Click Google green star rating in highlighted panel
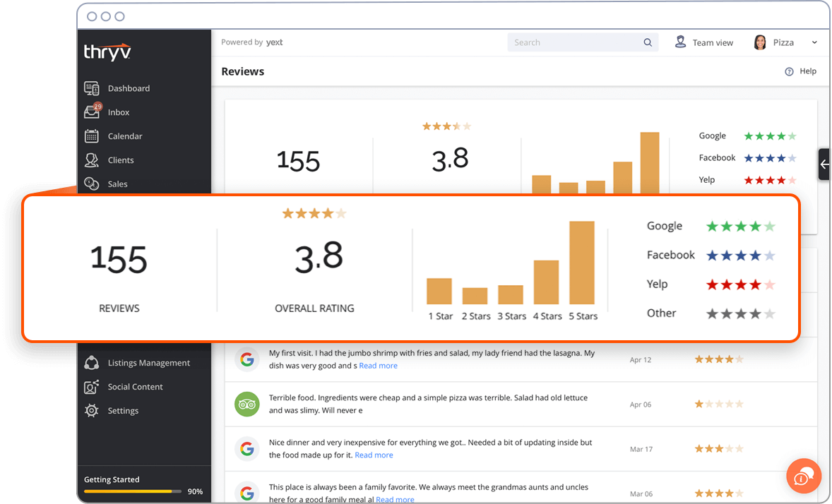The height and width of the screenshot is (504, 832). coord(741,227)
